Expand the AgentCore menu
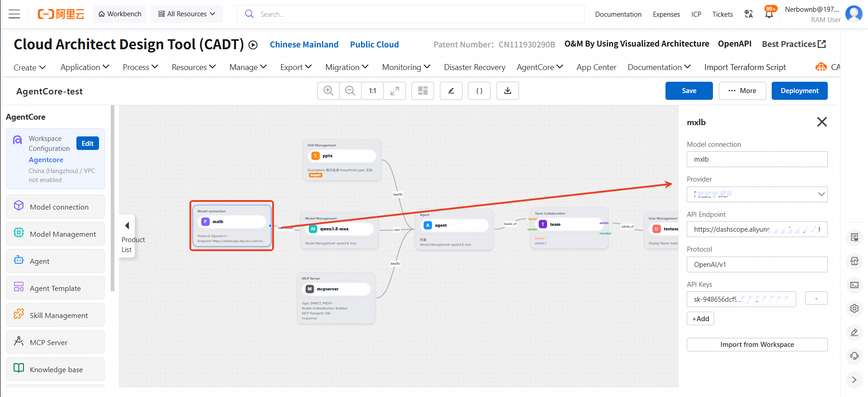868x397 pixels. click(540, 67)
